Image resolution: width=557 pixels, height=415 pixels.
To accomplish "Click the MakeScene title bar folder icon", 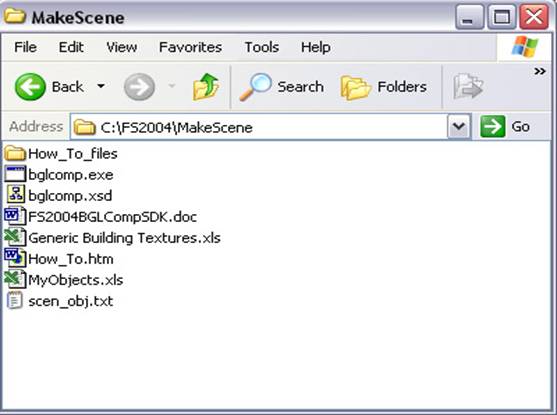I will coord(15,16).
